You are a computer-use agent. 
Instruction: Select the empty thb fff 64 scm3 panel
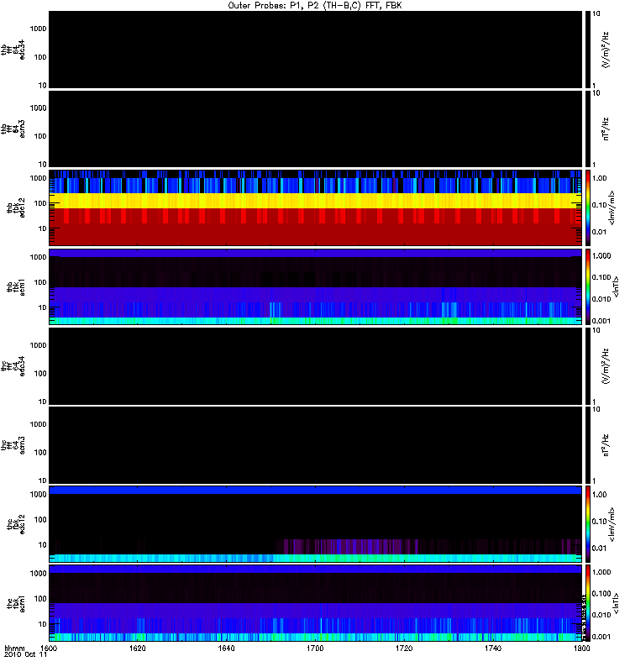tap(316, 129)
